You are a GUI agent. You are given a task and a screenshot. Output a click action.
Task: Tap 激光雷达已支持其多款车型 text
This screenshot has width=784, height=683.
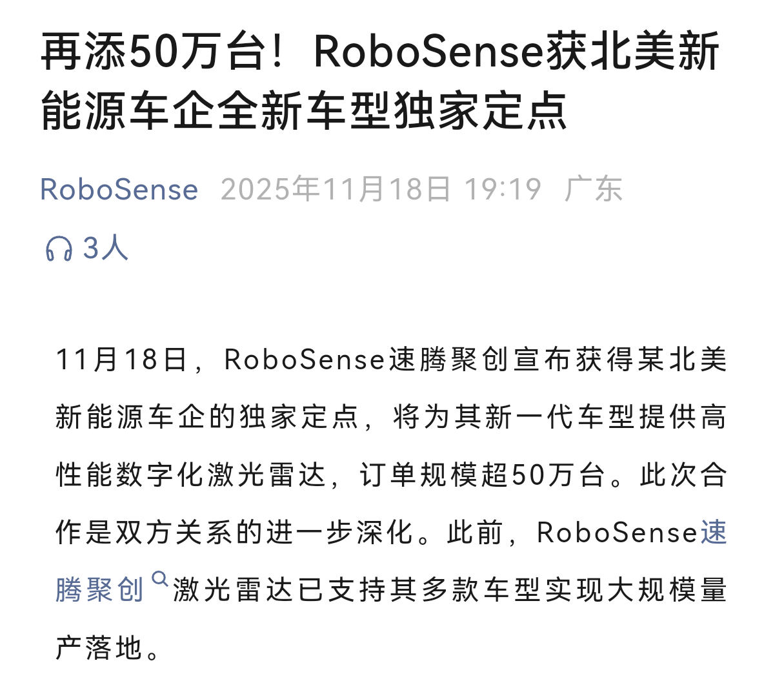click(357, 591)
